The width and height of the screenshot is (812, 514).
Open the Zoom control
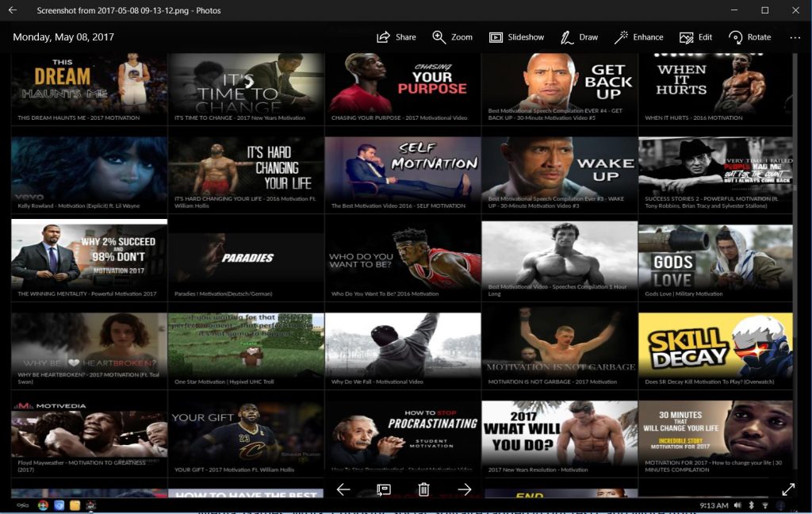pyautogui.click(x=452, y=37)
